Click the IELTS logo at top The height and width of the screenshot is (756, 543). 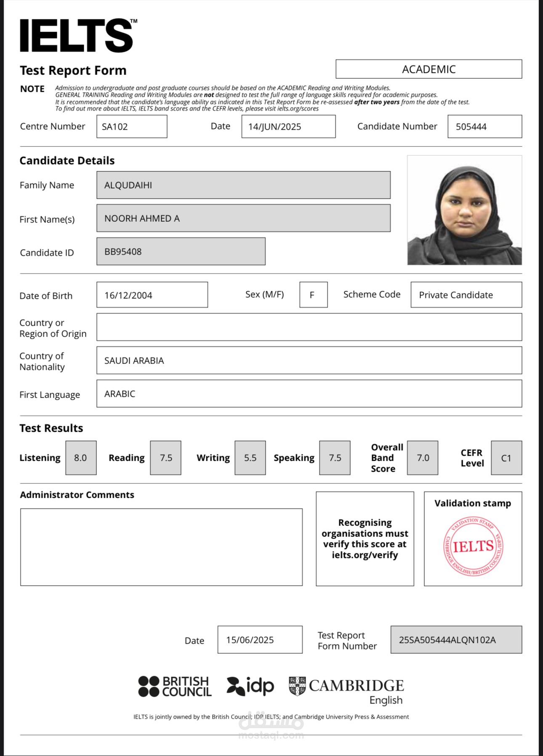click(x=78, y=35)
